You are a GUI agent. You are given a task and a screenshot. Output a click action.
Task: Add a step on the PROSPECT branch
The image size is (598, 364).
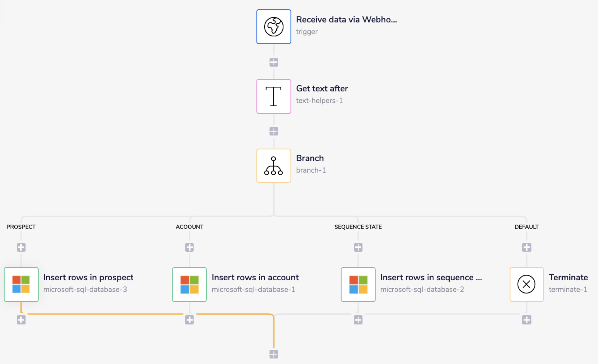[21, 247]
